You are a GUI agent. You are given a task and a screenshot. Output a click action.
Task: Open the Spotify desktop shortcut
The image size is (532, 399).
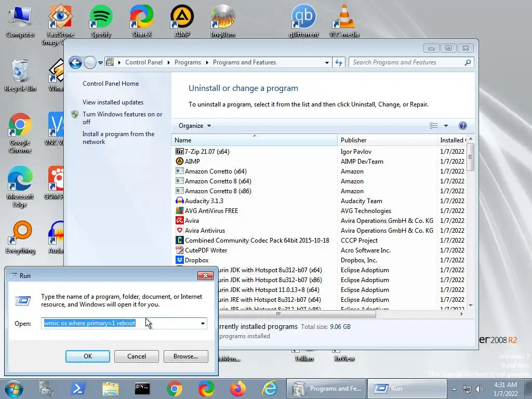(101, 21)
